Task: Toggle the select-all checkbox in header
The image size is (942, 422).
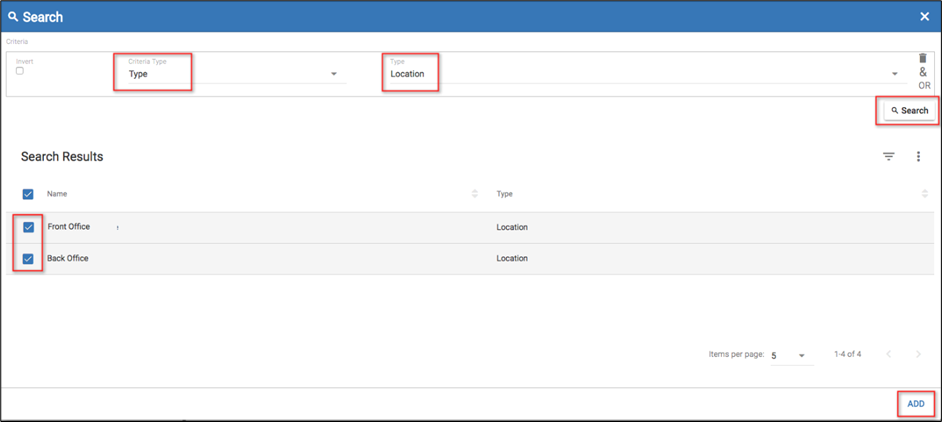Action: coord(28,194)
